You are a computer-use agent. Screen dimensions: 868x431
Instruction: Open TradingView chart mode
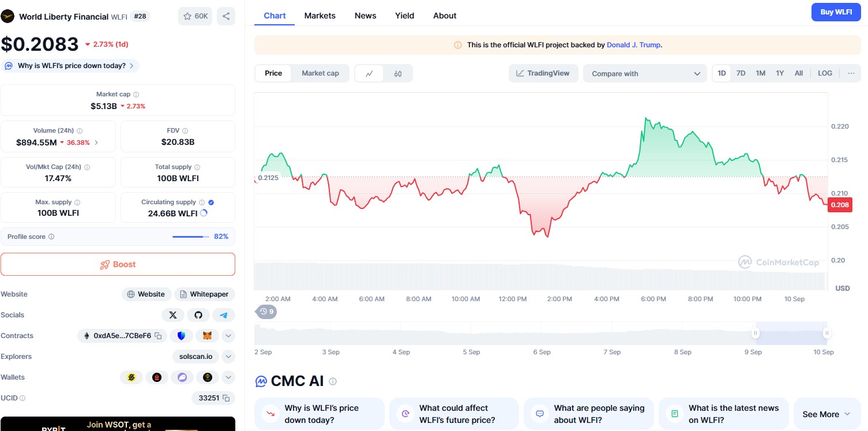pyautogui.click(x=543, y=73)
